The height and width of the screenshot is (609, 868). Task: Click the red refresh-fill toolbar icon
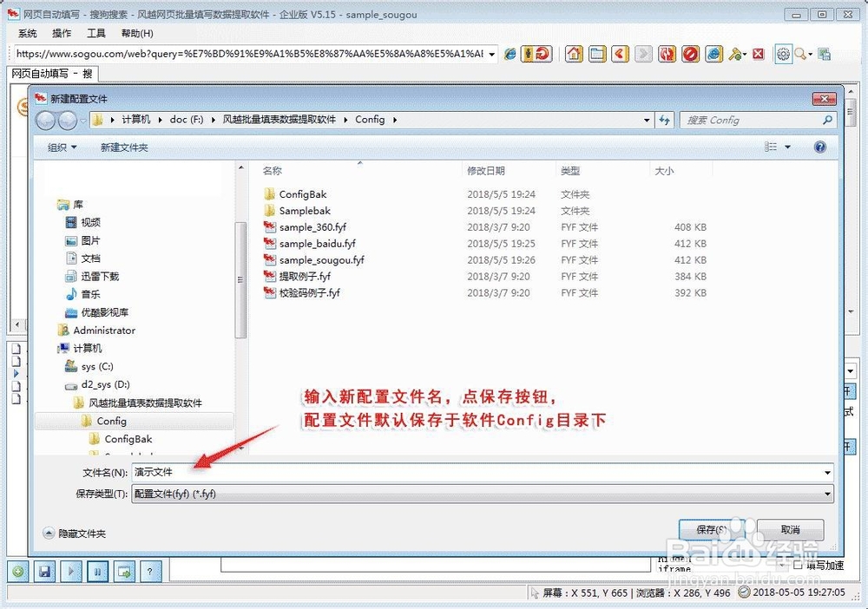[536, 54]
